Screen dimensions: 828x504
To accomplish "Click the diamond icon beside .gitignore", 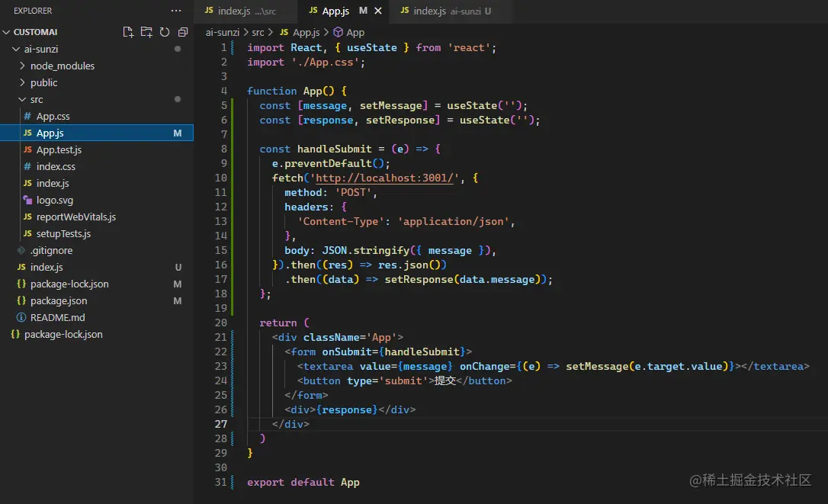I will [21, 250].
